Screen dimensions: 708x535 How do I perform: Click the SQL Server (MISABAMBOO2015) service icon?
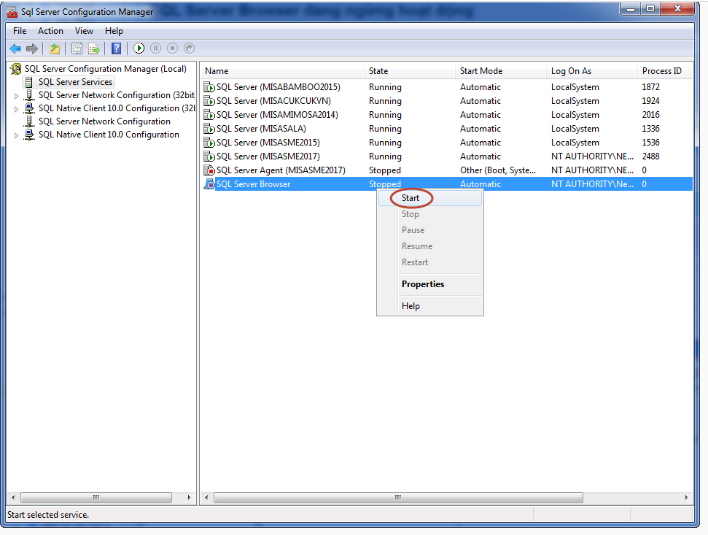[x=209, y=87]
